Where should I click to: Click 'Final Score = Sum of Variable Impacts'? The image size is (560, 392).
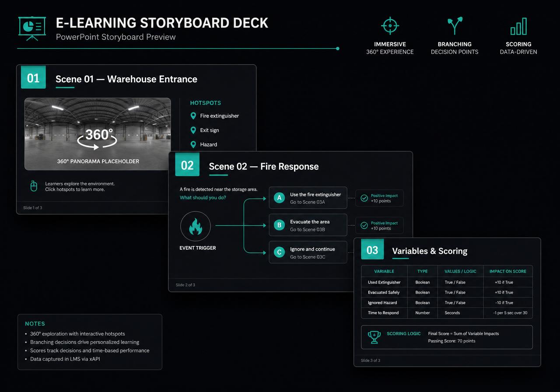pos(463,333)
